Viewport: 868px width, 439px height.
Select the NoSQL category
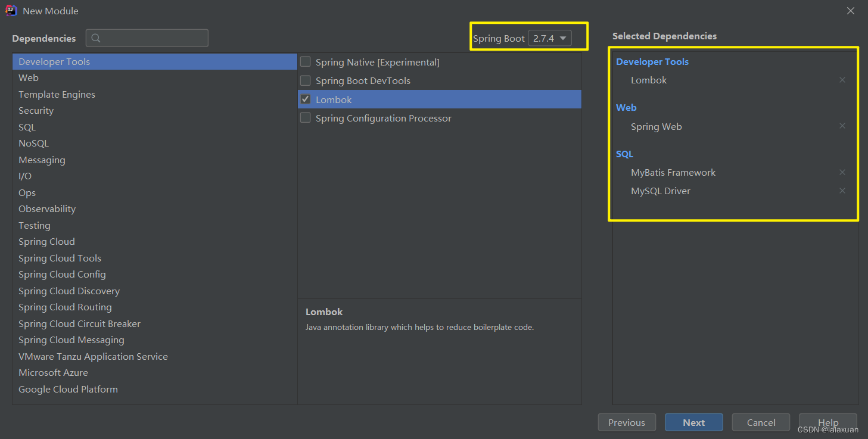(x=155, y=144)
